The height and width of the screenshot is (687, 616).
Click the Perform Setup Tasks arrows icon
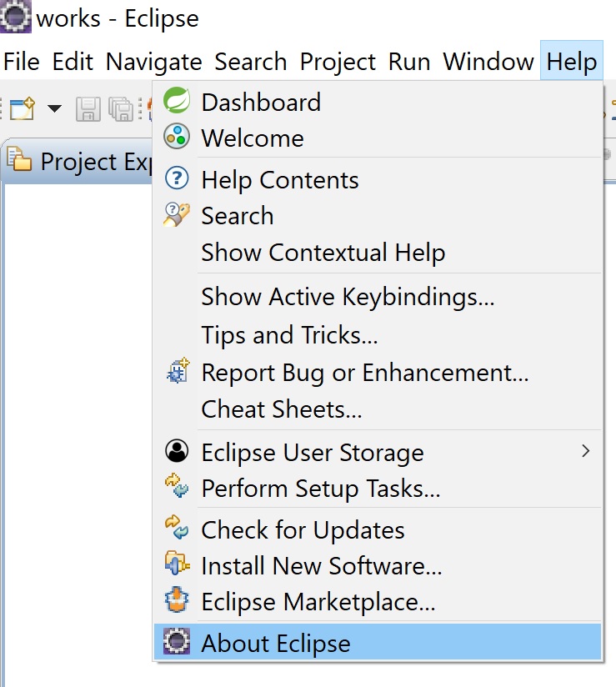177,485
